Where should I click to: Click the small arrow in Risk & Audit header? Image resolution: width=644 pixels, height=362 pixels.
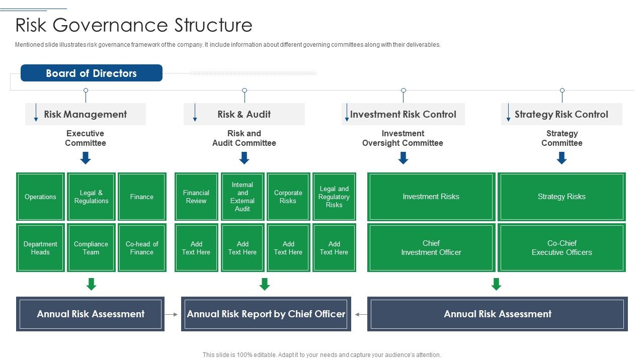(195, 113)
